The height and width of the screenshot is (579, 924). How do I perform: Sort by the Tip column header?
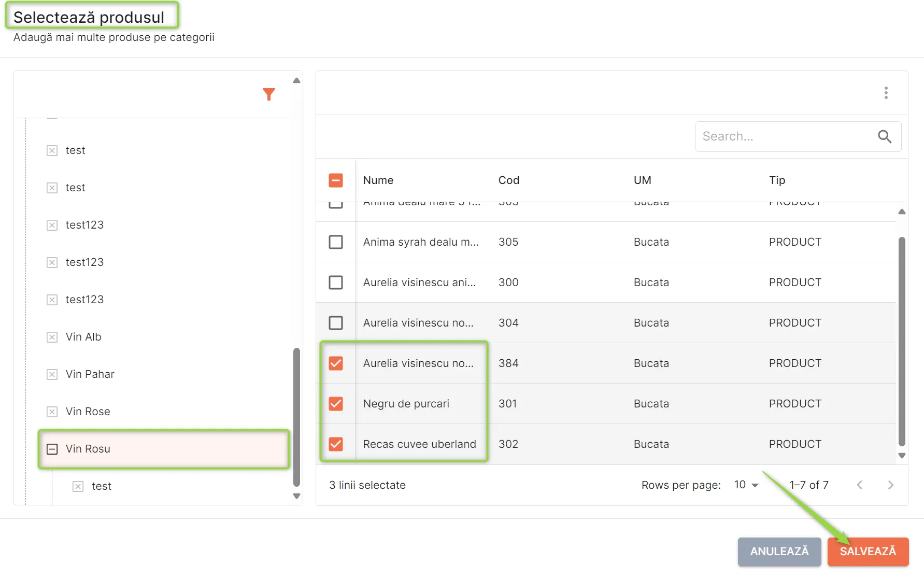coord(777,180)
